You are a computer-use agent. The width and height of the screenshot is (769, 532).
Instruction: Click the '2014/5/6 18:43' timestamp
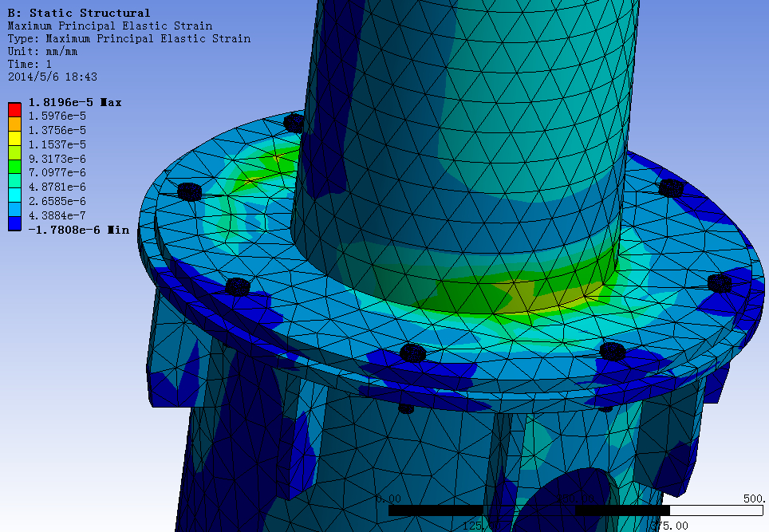(x=53, y=77)
